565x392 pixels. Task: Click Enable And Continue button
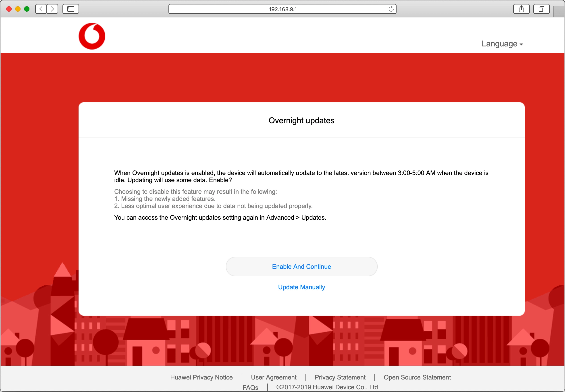(301, 267)
